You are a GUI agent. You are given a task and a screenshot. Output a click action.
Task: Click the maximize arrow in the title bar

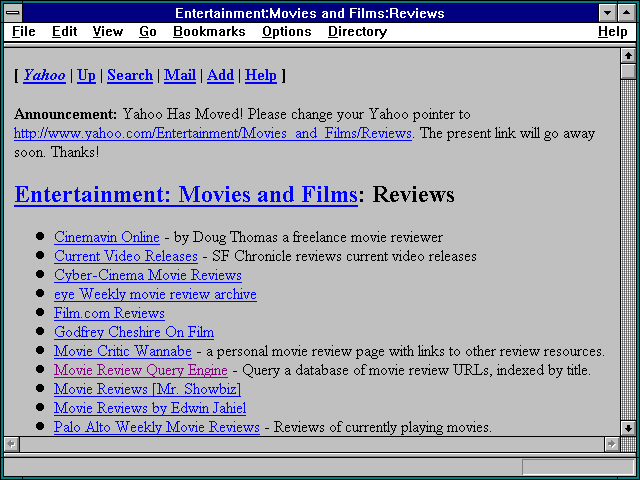coord(627,13)
